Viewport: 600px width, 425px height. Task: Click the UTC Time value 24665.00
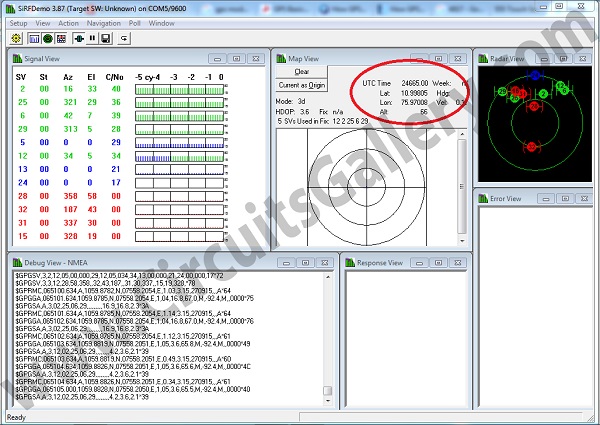point(414,83)
